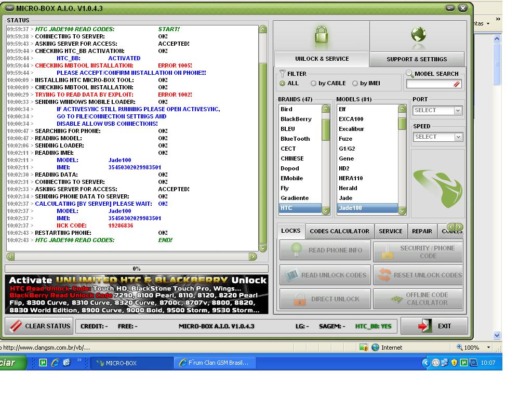The image size is (532, 399).
Task: Click the status log scroll left arrow
Action: 10,257
